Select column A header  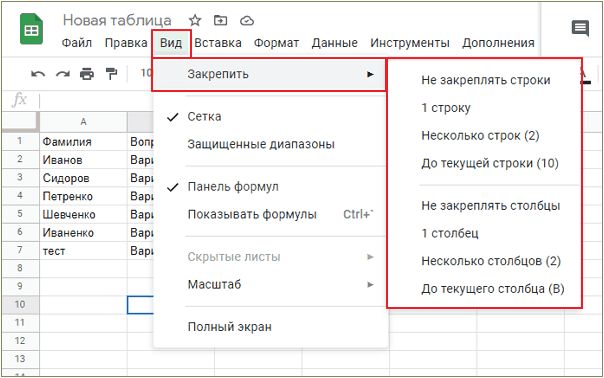point(83,122)
